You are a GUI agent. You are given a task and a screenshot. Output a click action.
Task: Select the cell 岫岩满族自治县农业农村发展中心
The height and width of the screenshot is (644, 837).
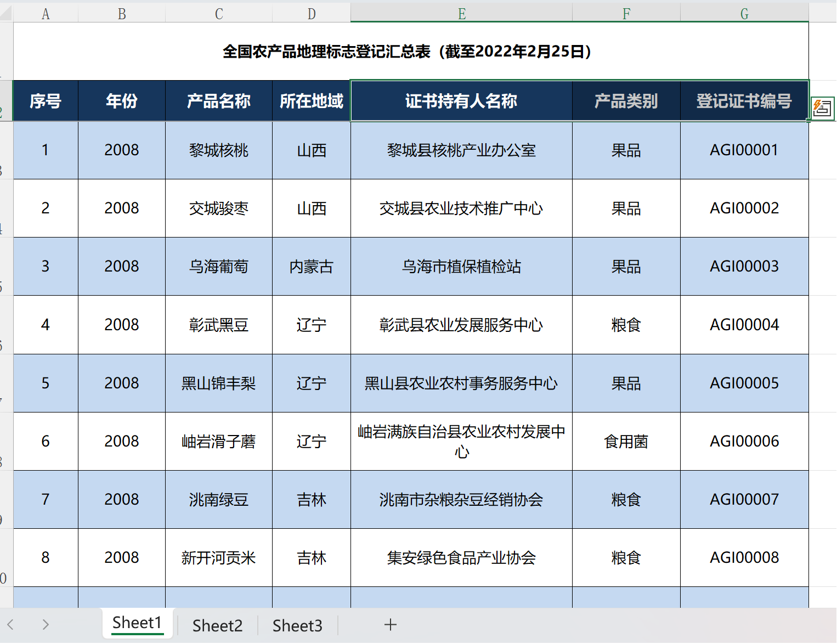pos(462,442)
